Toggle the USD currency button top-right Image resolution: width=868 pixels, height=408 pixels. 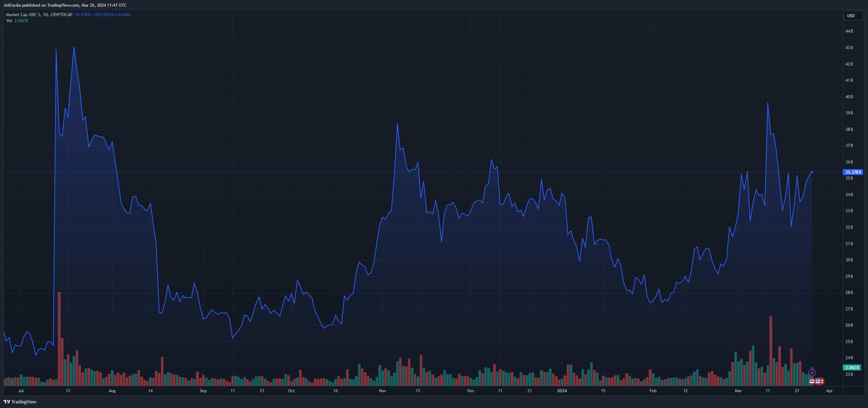point(853,15)
